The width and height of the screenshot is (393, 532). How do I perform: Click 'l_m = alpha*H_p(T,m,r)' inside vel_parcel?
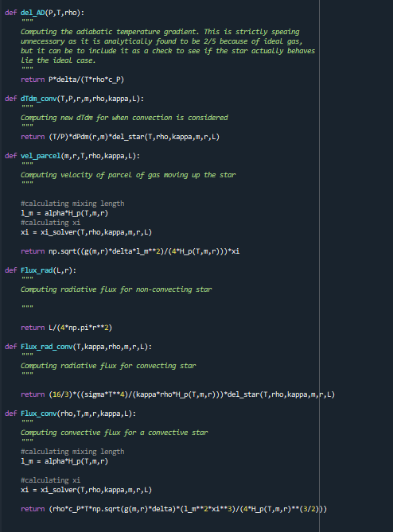coord(64,213)
